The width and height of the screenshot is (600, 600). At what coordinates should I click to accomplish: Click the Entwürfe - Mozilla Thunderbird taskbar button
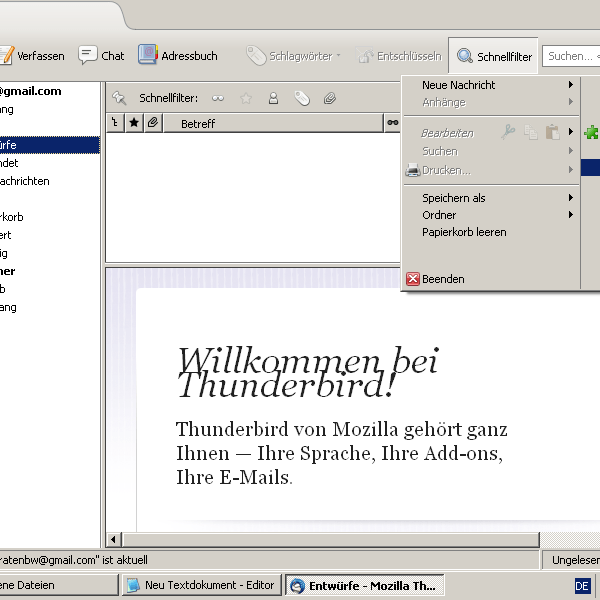(365, 585)
